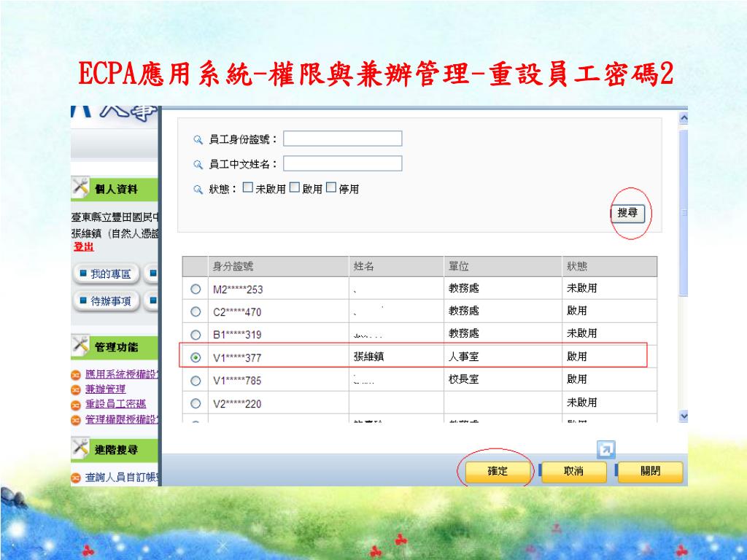Select radio button for V1*****785
This screenshot has width=747, height=560.
pos(196,381)
